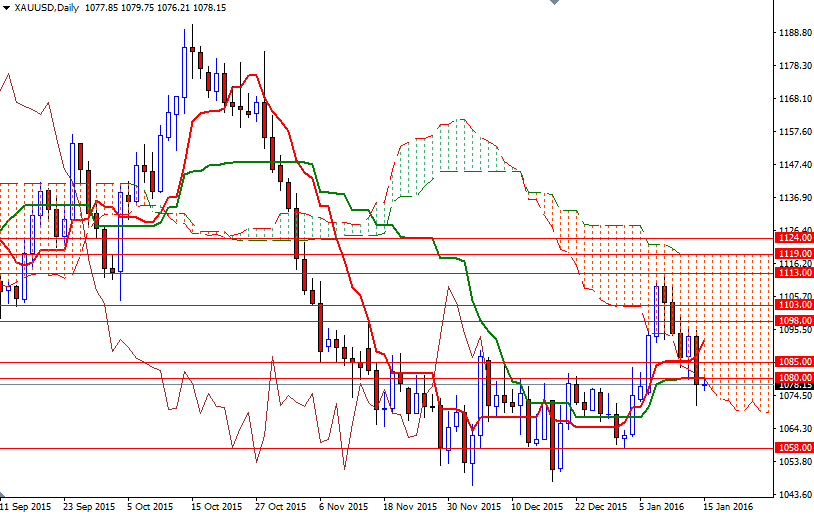The height and width of the screenshot is (516, 814).
Task: Select the 1103.00 red price tag
Action: (x=794, y=304)
